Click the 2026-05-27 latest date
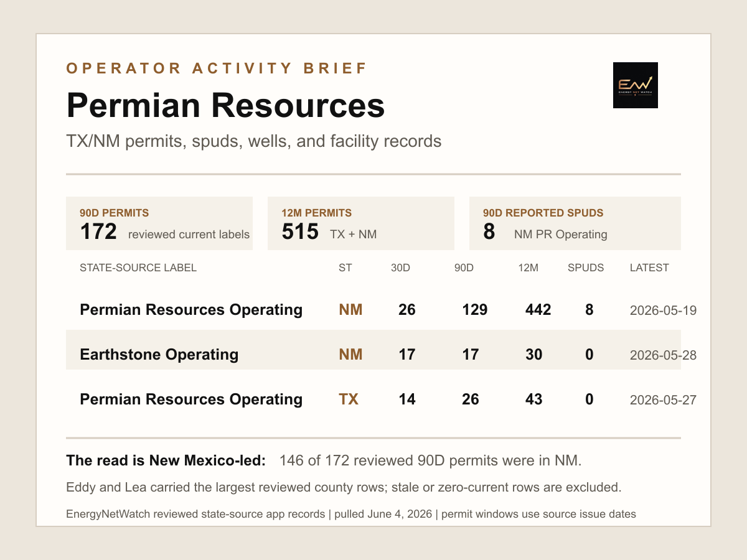This screenshot has width=747, height=560. 663,400
